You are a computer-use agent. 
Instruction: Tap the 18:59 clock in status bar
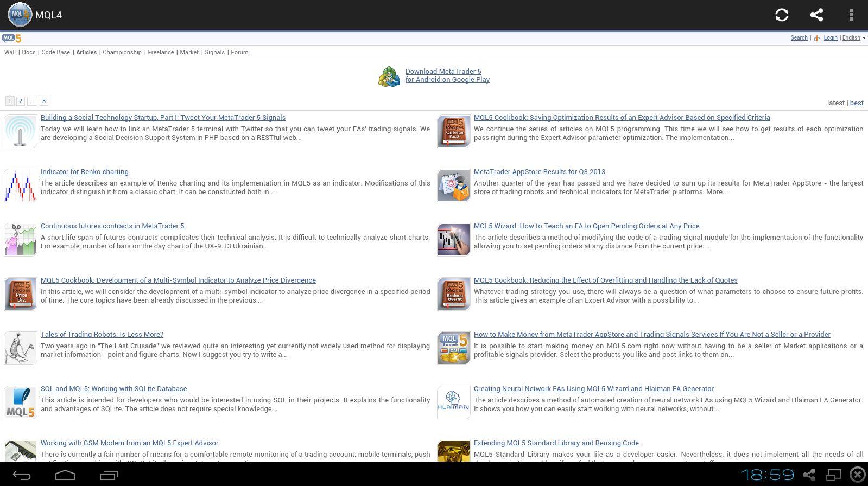(x=767, y=475)
